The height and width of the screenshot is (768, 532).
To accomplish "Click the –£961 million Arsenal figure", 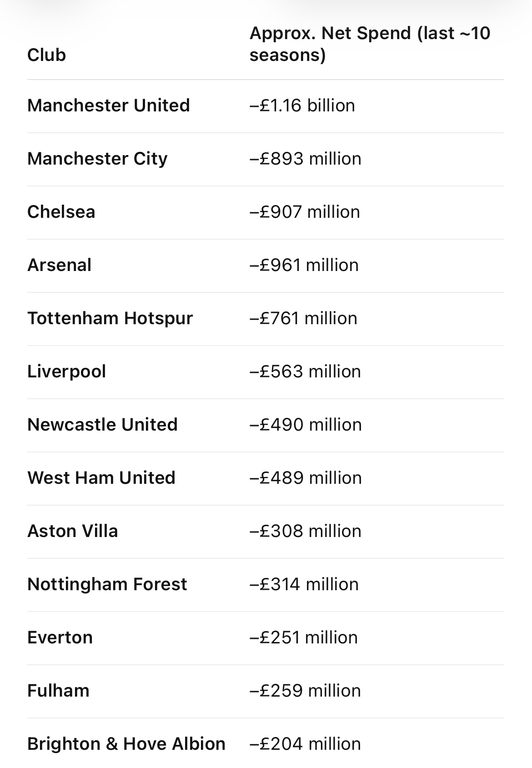I will [304, 265].
